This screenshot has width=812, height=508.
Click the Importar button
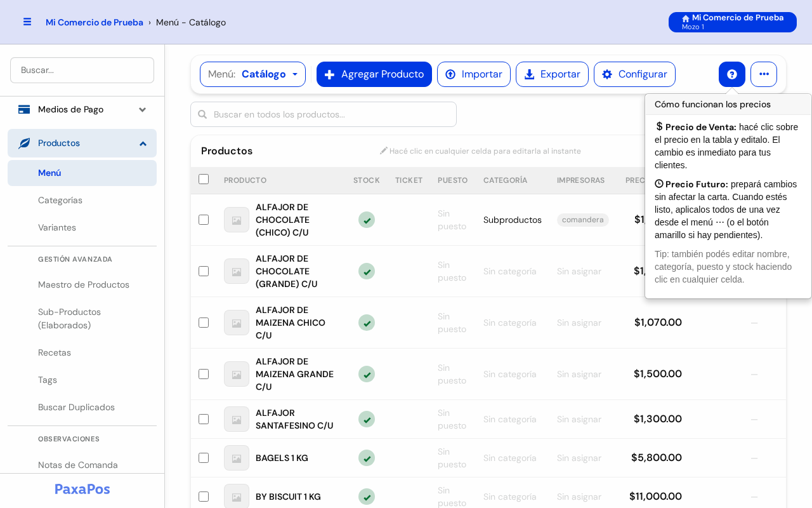click(x=474, y=74)
